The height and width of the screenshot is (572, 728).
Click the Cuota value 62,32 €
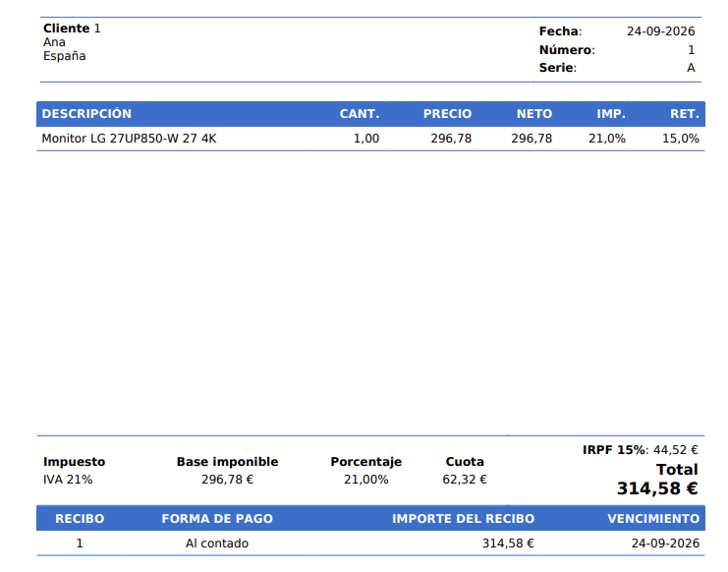click(465, 480)
